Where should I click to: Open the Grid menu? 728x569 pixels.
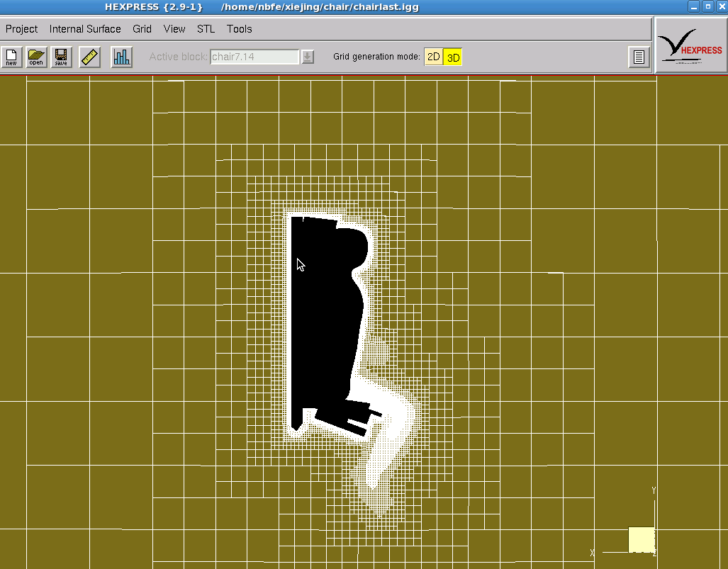tap(142, 29)
